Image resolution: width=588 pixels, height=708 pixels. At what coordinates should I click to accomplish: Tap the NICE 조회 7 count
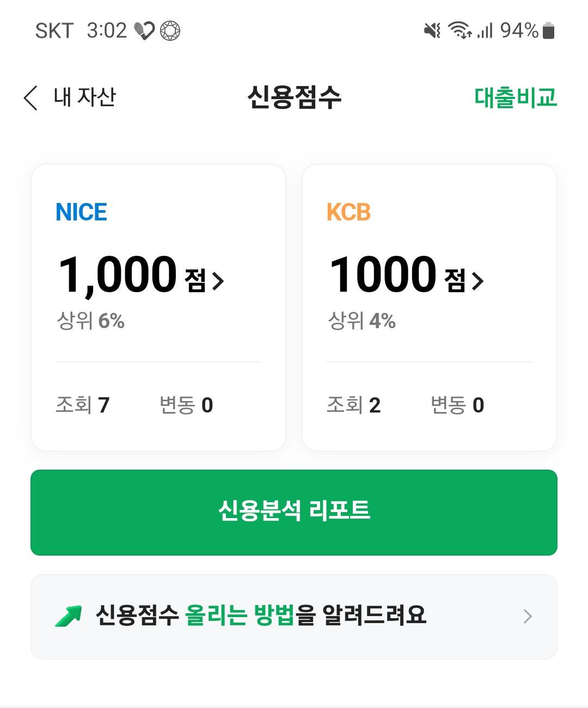click(x=83, y=405)
